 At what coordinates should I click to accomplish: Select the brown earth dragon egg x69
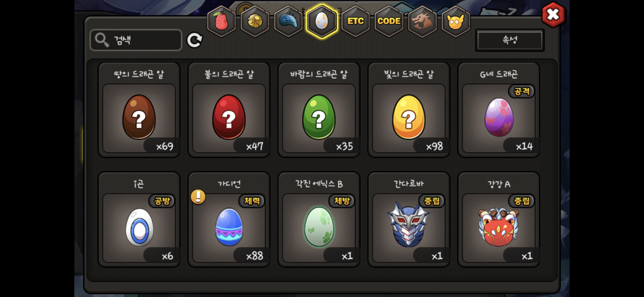[x=139, y=110]
